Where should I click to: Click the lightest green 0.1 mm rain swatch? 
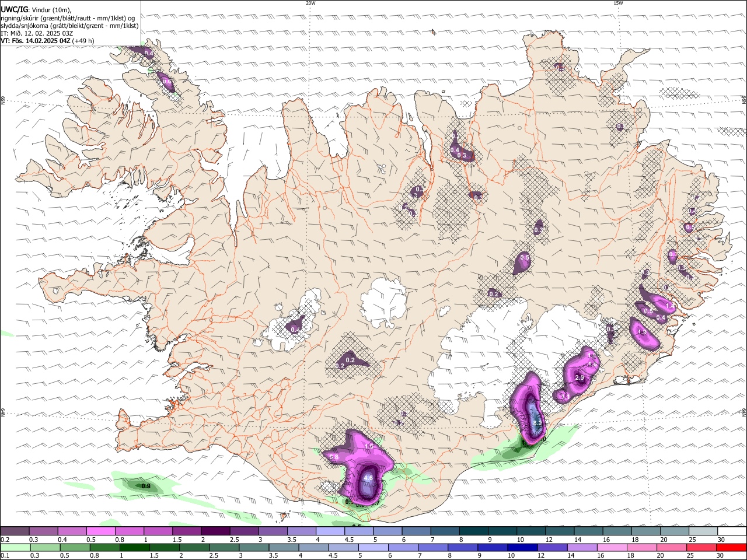pos(15,547)
